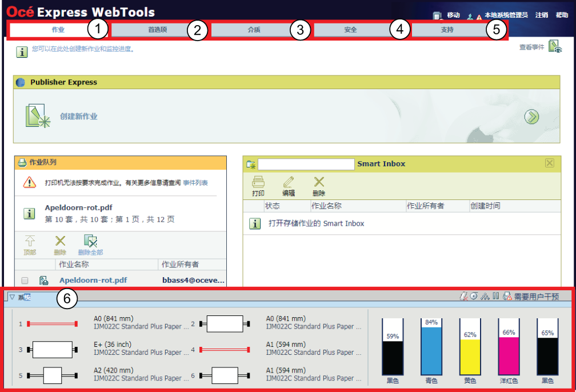Click the Smart Inbox folder icon
Image resolution: width=576 pixels, height=392 pixels.
click(x=251, y=165)
